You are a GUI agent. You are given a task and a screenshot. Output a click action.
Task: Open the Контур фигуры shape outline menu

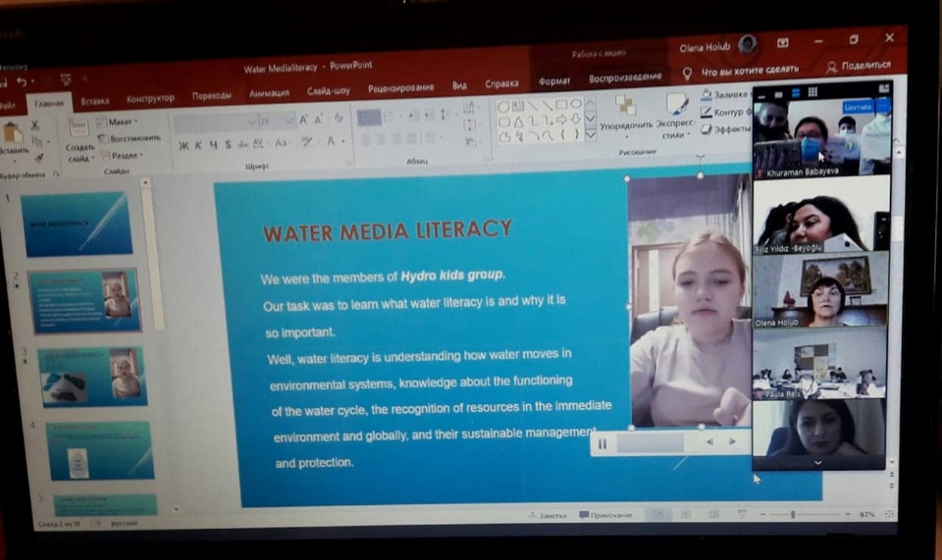click(726, 112)
